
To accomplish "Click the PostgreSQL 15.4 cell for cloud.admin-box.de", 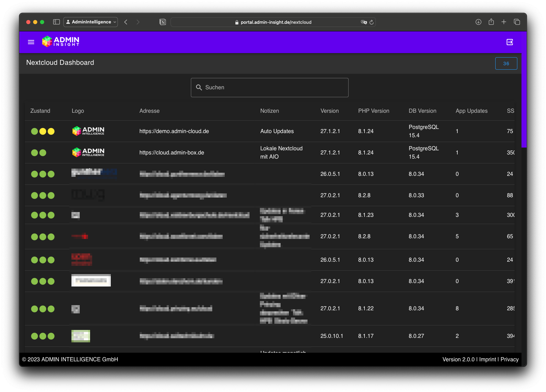I will [424, 153].
